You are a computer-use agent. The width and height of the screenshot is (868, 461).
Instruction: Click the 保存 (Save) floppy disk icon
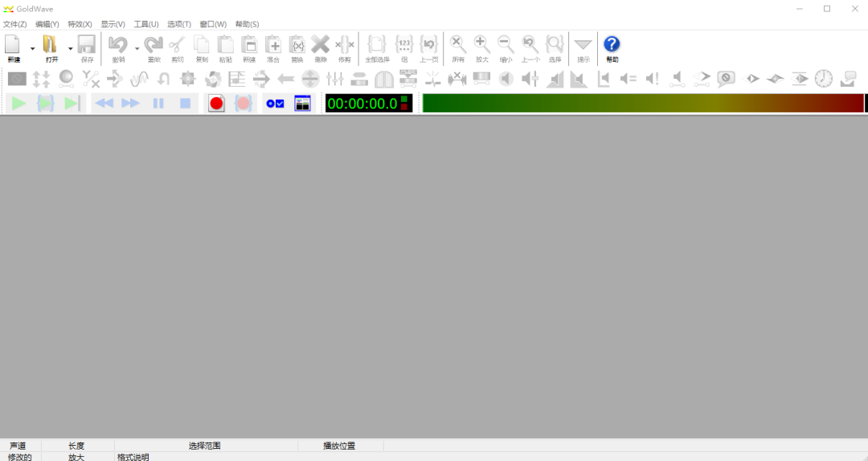pos(87,45)
